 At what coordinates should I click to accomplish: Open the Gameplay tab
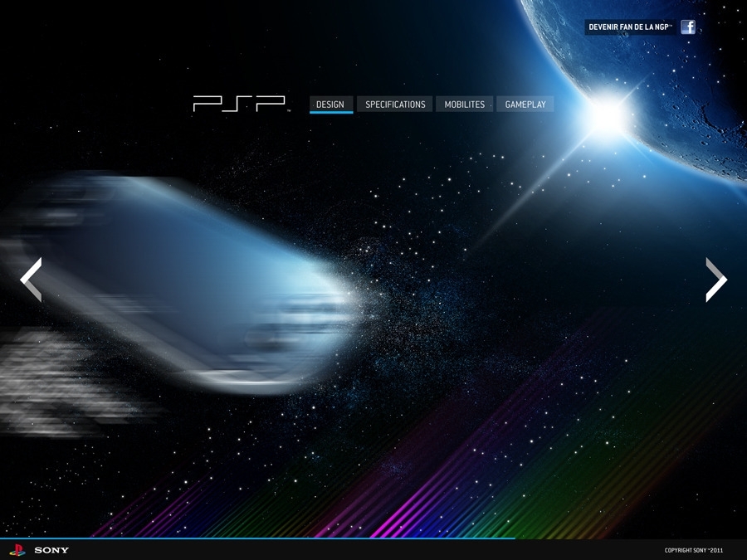tap(525, 105)
